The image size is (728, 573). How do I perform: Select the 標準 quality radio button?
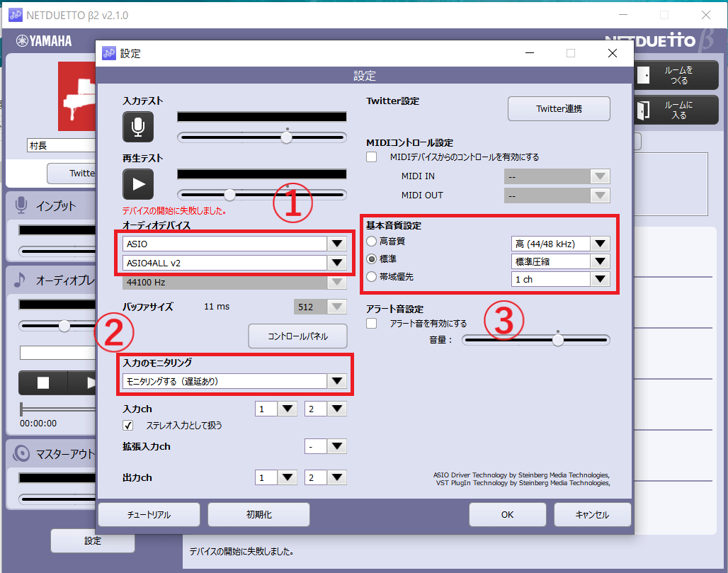tap(371, 259)
